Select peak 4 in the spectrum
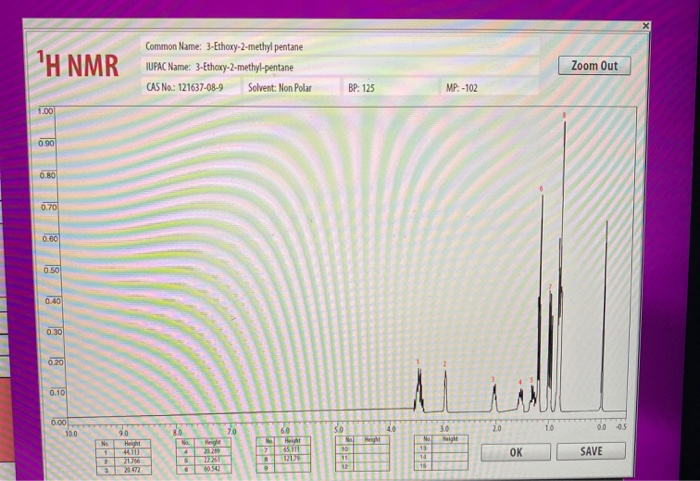This screenshot has width=700, height=481. [x=520, y=399]
